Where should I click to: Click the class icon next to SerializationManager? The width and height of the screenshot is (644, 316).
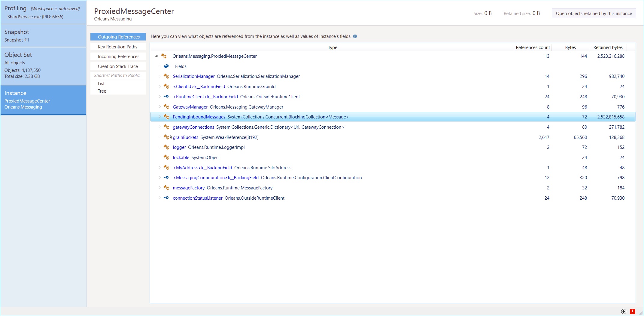pyautogui.click(x=166, y=76)
